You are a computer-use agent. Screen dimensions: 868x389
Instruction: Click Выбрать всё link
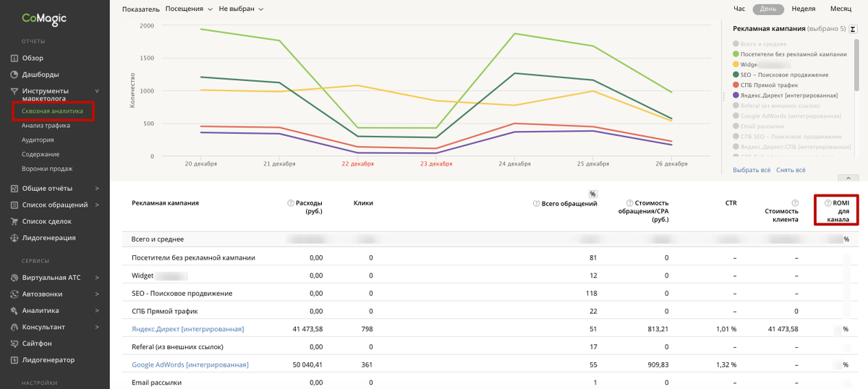pyautogui.click(x=752, y=170)
